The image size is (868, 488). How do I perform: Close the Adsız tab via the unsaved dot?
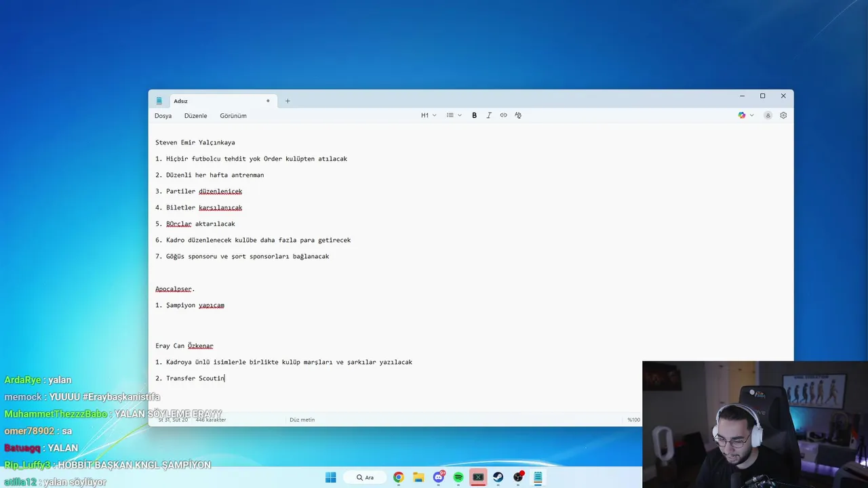(x=268, y=101)
